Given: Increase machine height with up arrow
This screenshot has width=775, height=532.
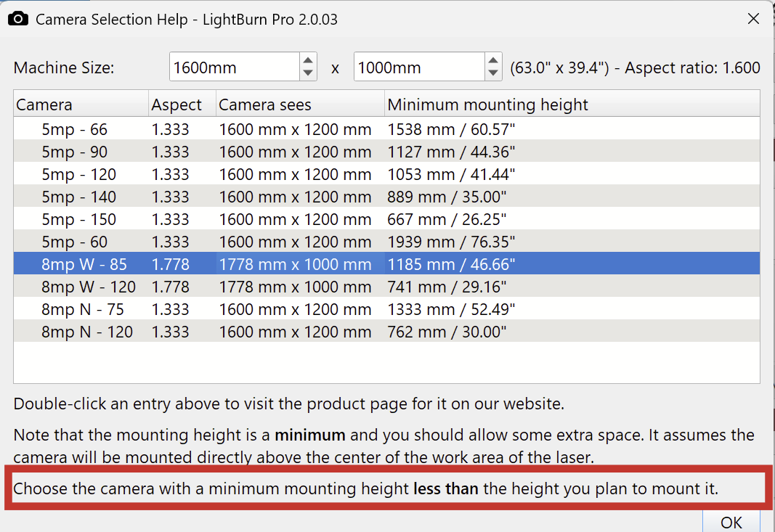Looking at the screenshot, I should [493, 61].
